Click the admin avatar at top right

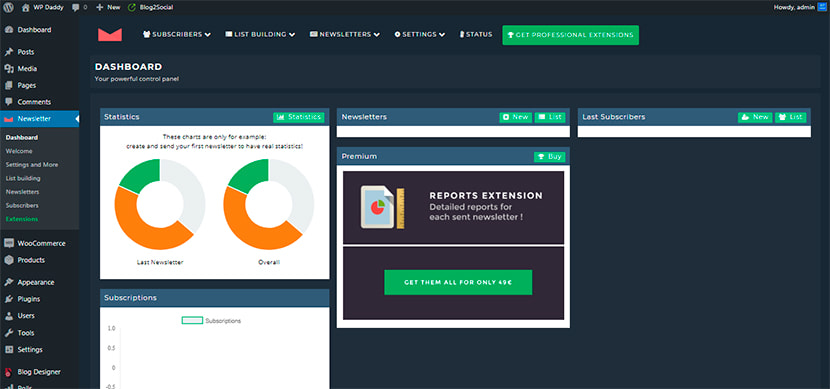(x=822, y=7)
